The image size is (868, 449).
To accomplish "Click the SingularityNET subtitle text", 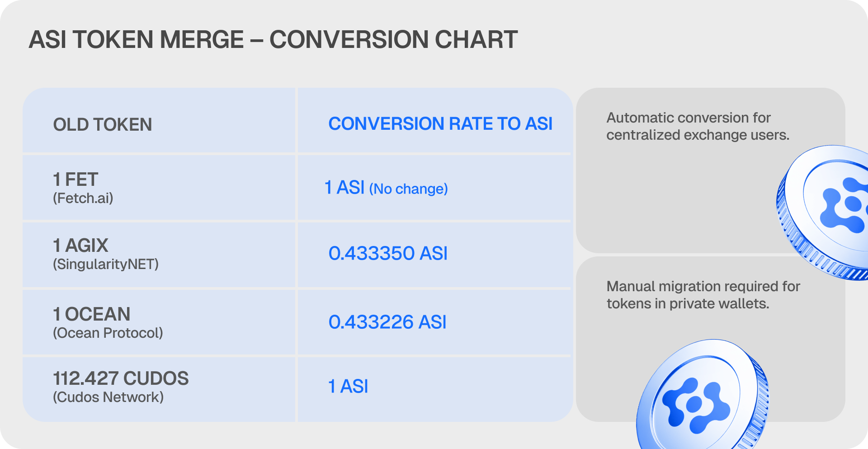I will (x=106, y=264).
